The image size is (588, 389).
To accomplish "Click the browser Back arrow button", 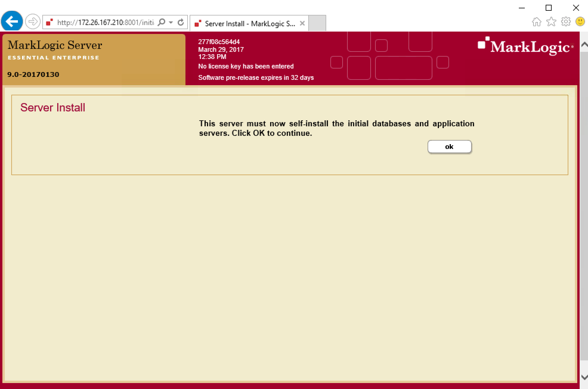I will click(12, 21).
